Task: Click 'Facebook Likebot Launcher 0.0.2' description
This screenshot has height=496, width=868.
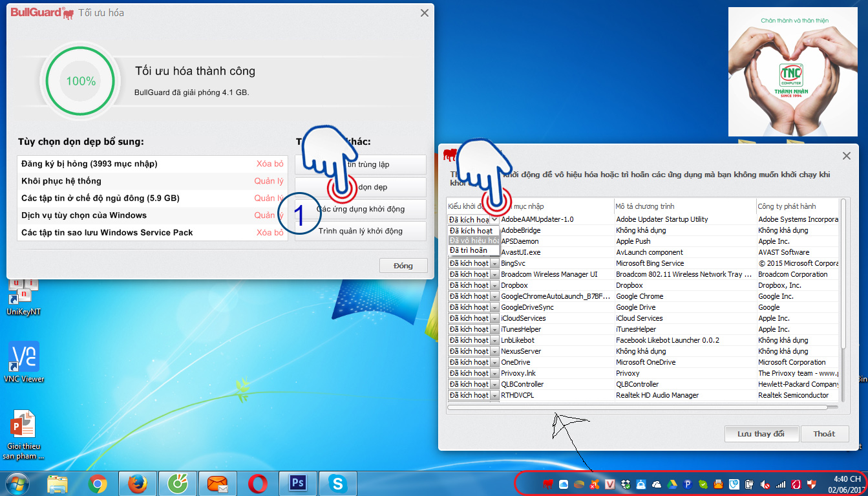Action: (668, 341)
